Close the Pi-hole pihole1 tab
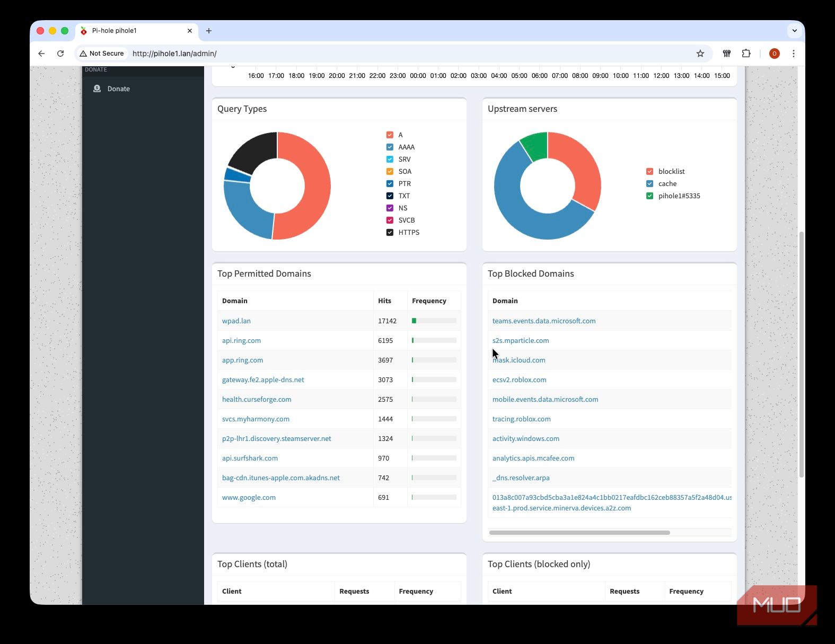The image size is (835, 644). 190,31
